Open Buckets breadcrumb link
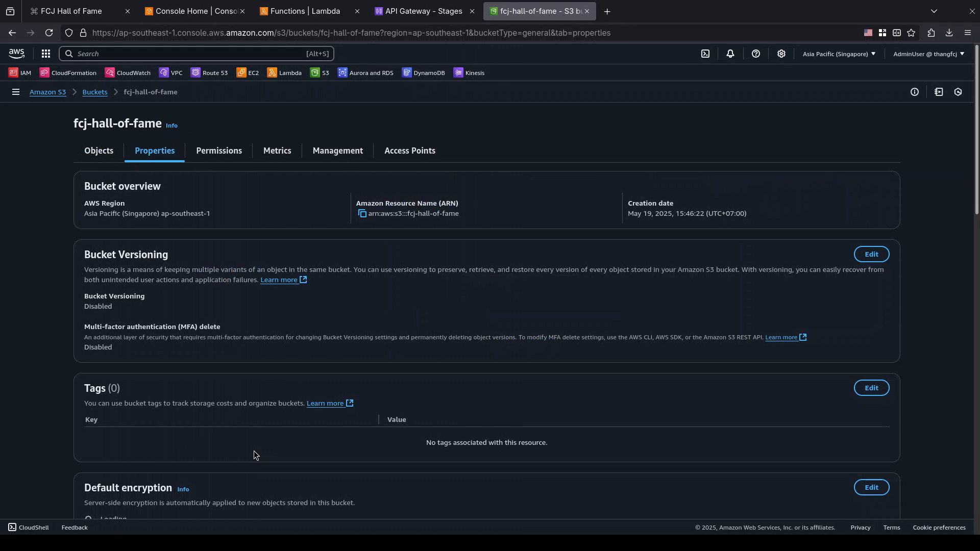 tap(95, 92)
